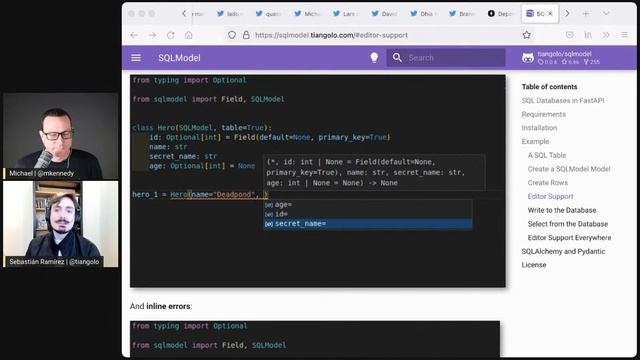Reload the page with the refresh icon
This screenshot has height=360, width=640.
click(170, 35)
